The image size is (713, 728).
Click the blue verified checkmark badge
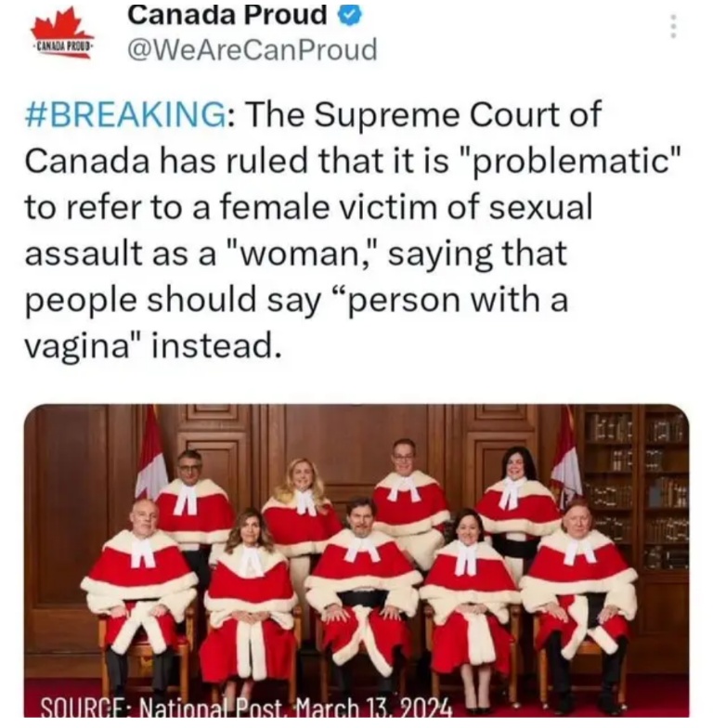(349, 15)
